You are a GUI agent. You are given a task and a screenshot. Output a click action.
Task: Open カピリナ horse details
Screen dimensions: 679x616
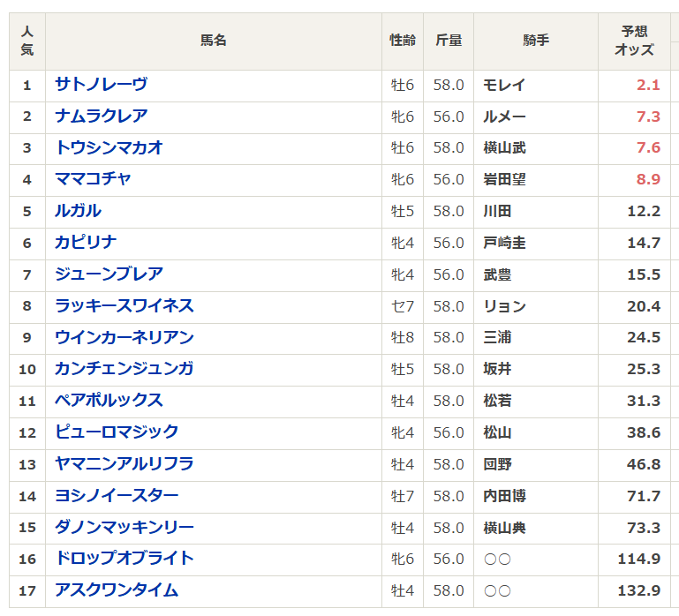86,243
